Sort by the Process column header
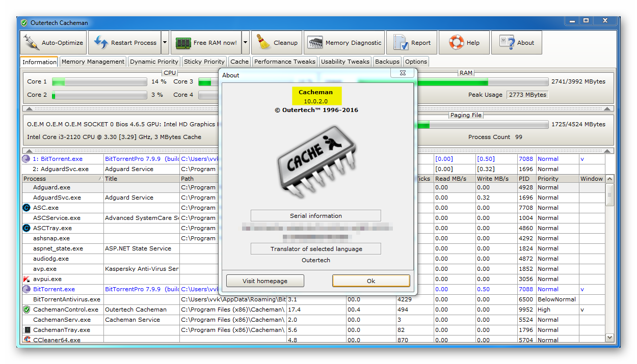The image size is (637, 364). coord(63,179)
